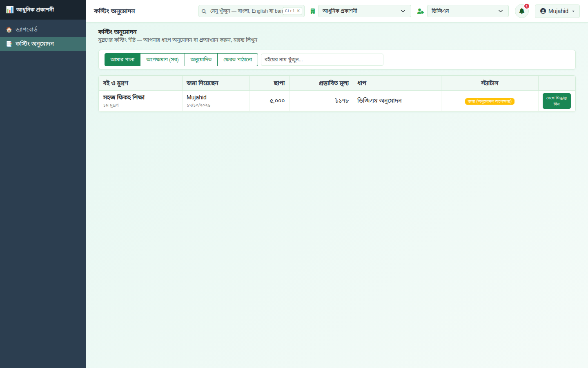Switch to the ফেরত পাঠানো tab
The width and height of the screenshot is (588, 368).
[x=238, y=60]
